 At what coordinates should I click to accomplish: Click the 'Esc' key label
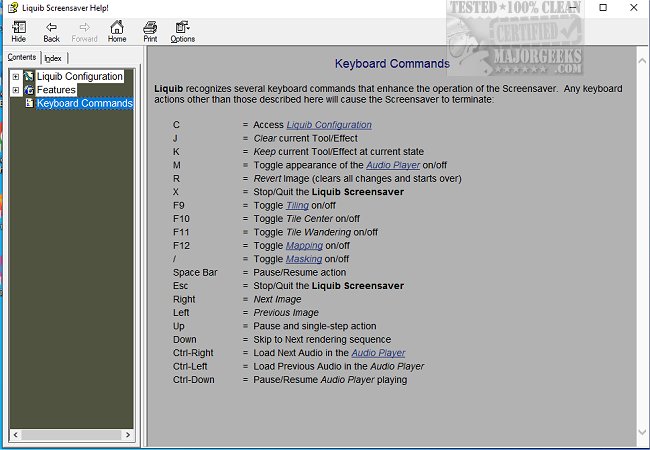pos(180,285)
